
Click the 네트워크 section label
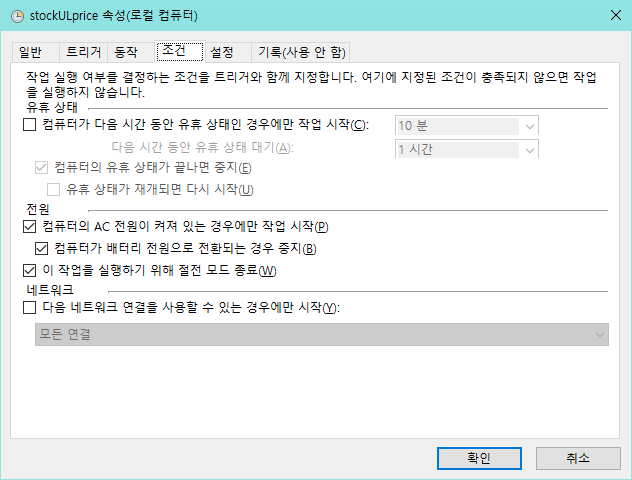(x=50, y=290)
